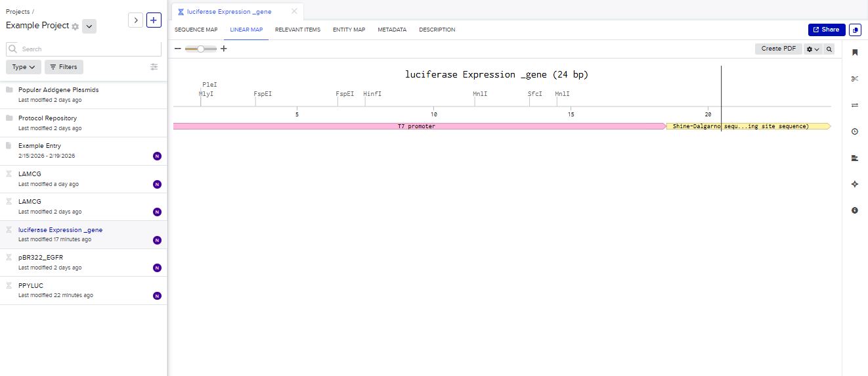Open the scissors digest tool
This screenshot has width=868, height=376.
click(x=854, y=79)
